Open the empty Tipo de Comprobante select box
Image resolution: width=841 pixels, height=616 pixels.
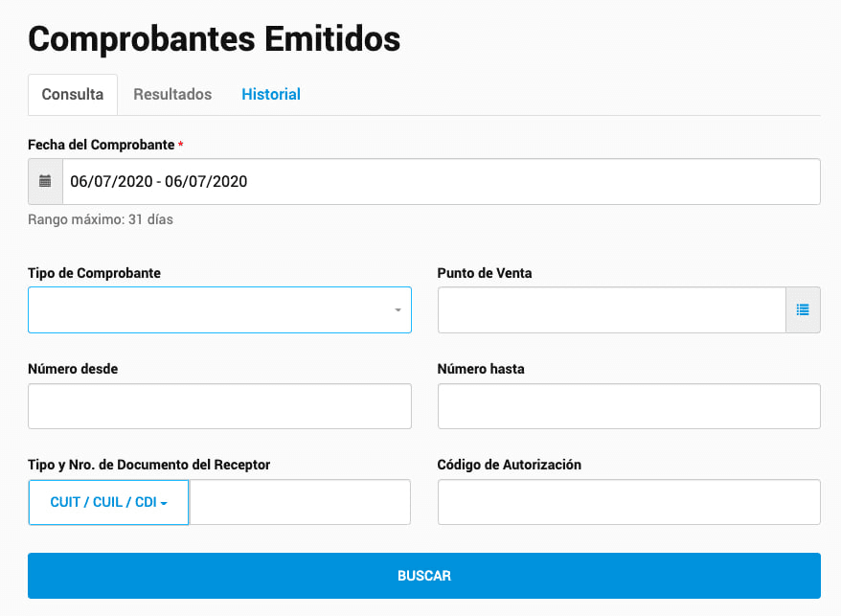211,310
